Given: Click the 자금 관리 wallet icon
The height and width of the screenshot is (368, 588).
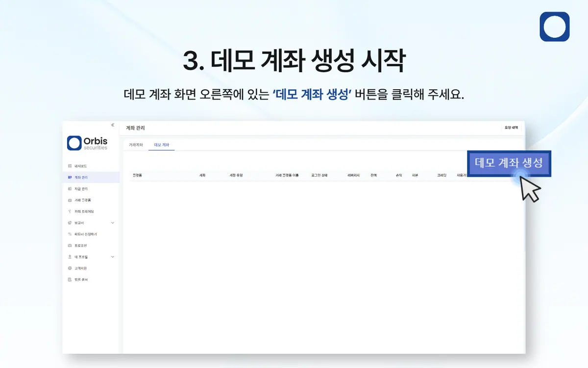Looking at the screenshot, I should click(70, 188).
